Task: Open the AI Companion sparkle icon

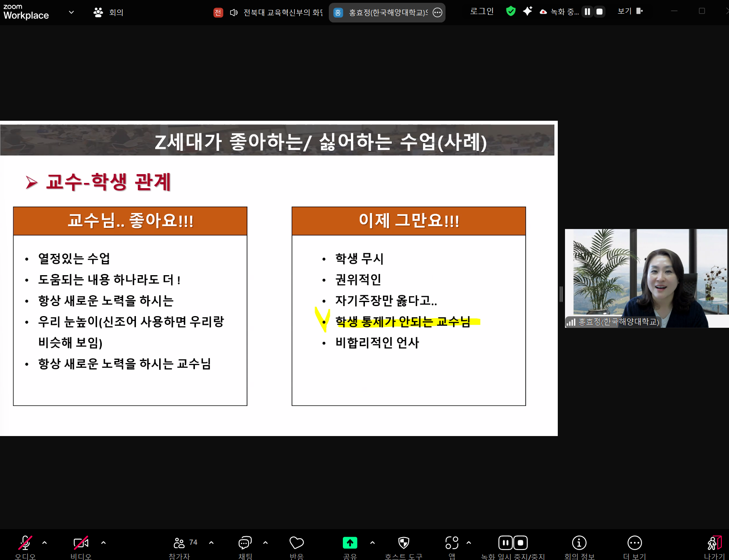Action: click(527, 11)
